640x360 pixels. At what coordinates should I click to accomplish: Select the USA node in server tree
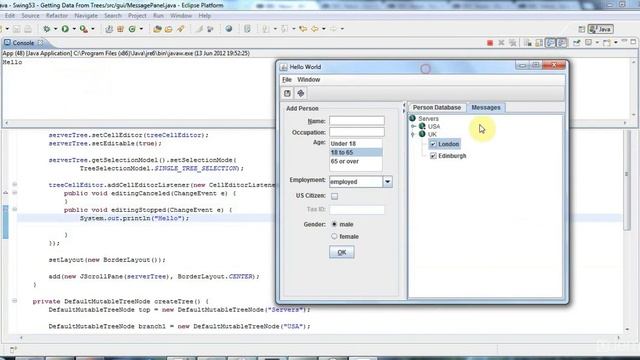pos(434,127)
